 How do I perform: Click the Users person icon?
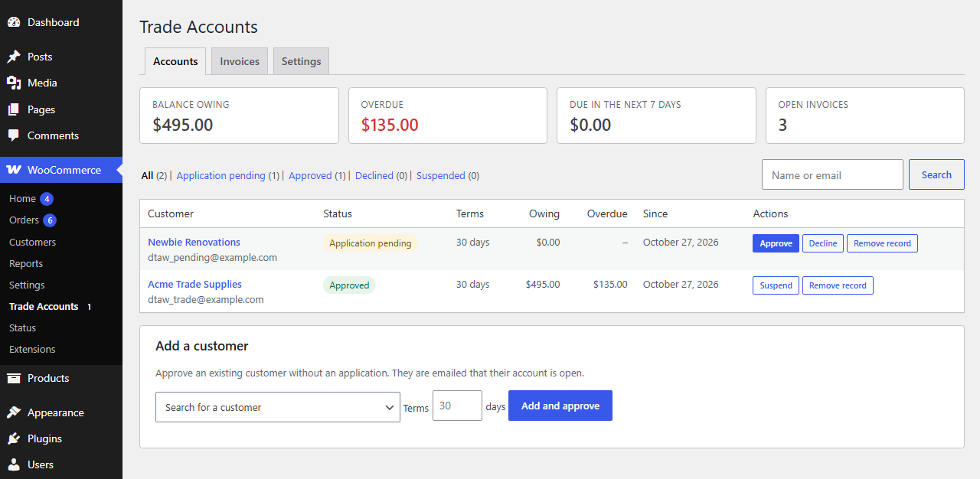click(14, 464)
